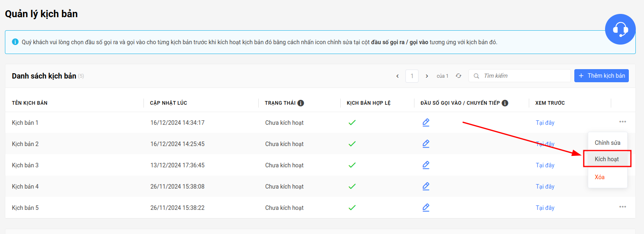
Task: Open the three-dot menu for Kịch bản 5
Action: (x=623, y=207)
